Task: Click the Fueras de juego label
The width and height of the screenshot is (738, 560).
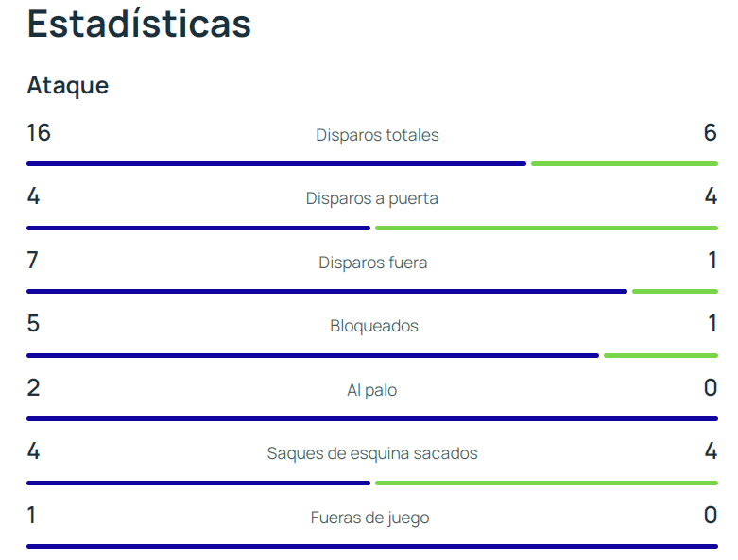Action: [369, 518]
